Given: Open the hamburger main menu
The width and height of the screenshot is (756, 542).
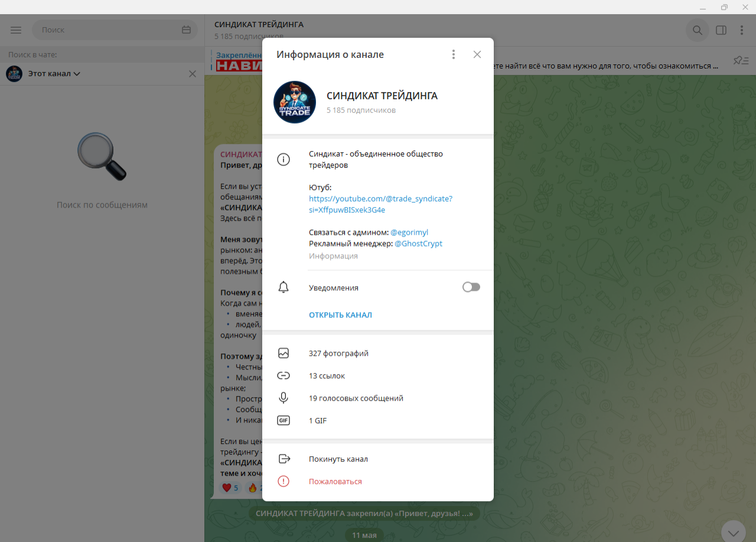Looking at the screenshot, I should (x=16, y=30).
